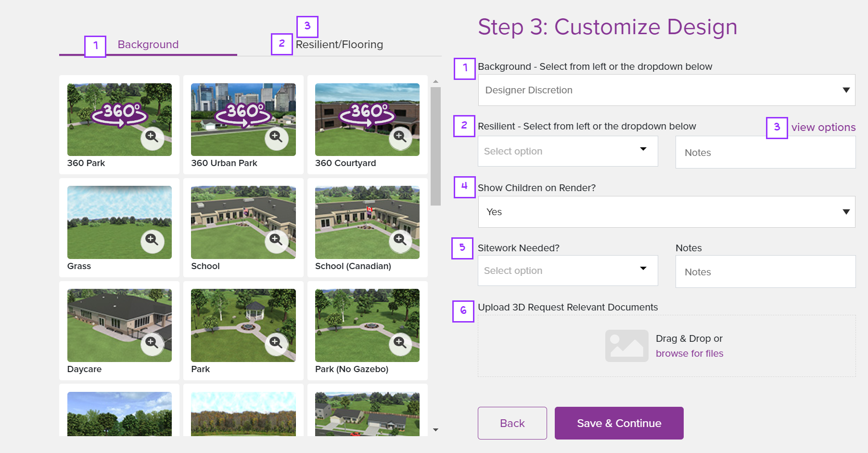Click magnifier icon on 360 Urban Park

pyautogui.click(x=276, y=138)
